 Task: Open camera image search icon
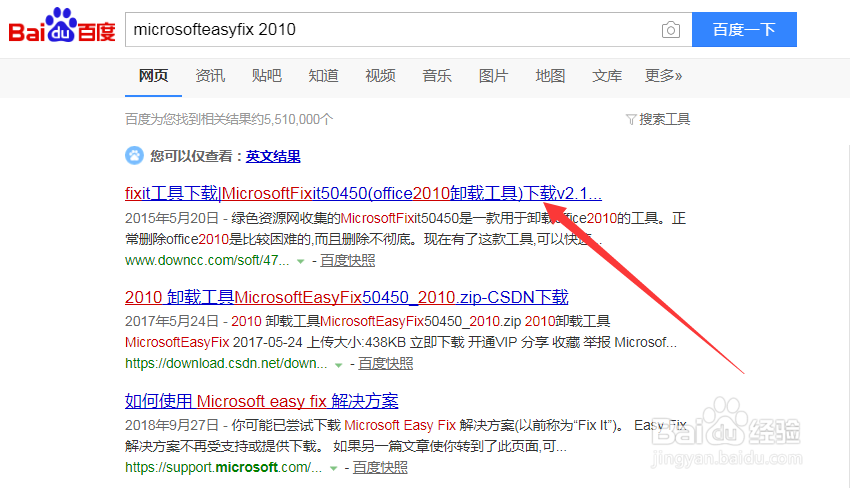point(671,30)
